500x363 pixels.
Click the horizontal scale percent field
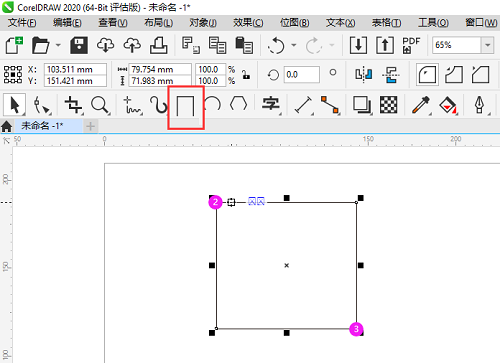211,69
